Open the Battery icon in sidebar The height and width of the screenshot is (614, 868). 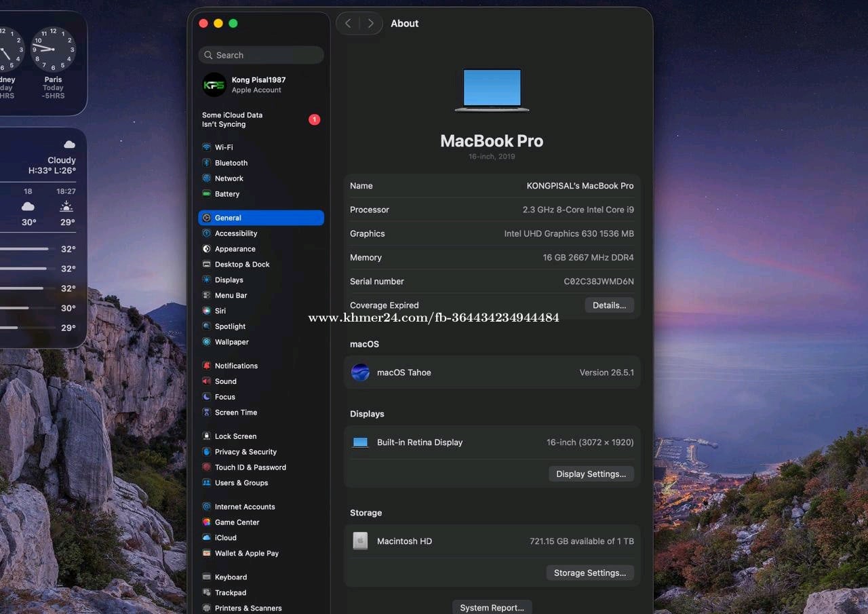(x=206, y=194)
